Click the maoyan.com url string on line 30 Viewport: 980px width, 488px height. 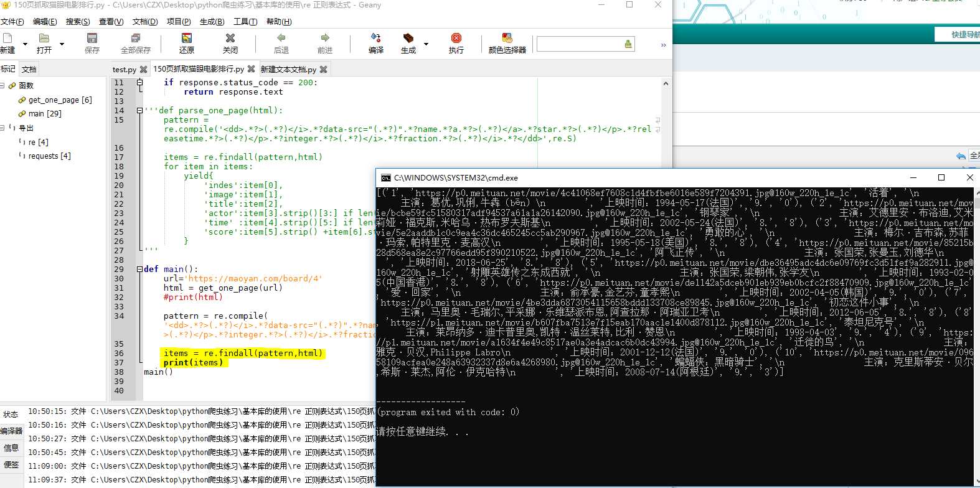click(x=253, y=278)
